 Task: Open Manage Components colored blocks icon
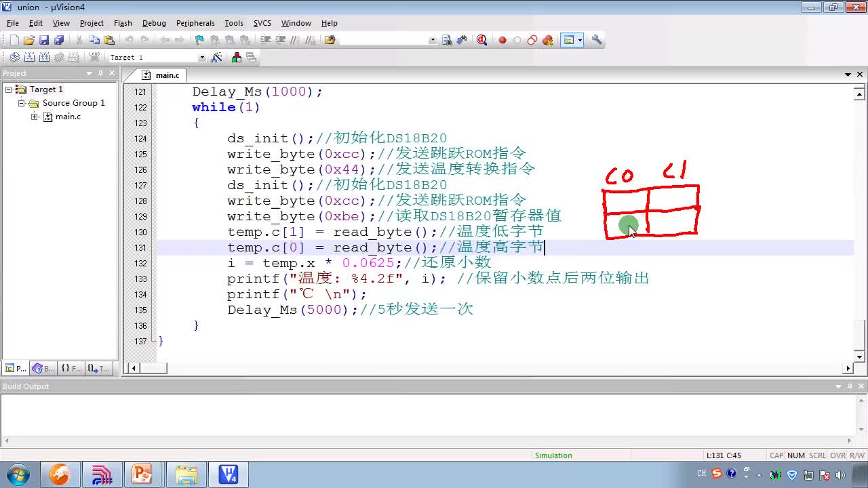pos(236,58)
